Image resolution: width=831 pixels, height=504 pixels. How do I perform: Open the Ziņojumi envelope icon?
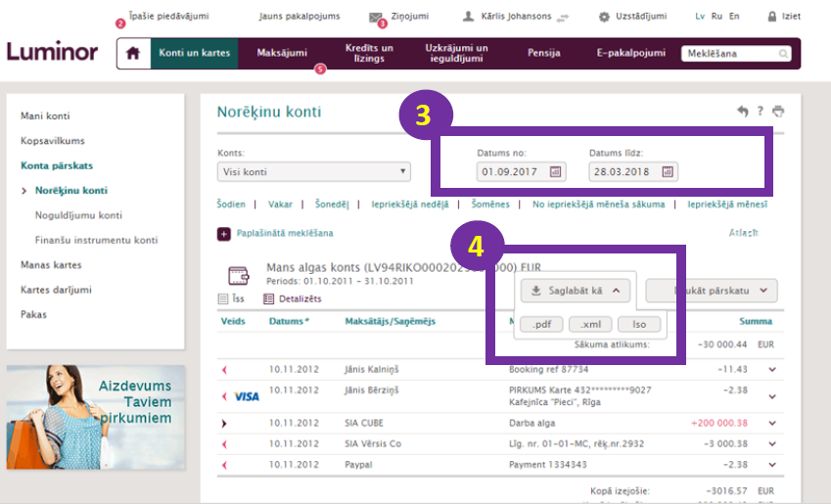(x=376, y=18)
